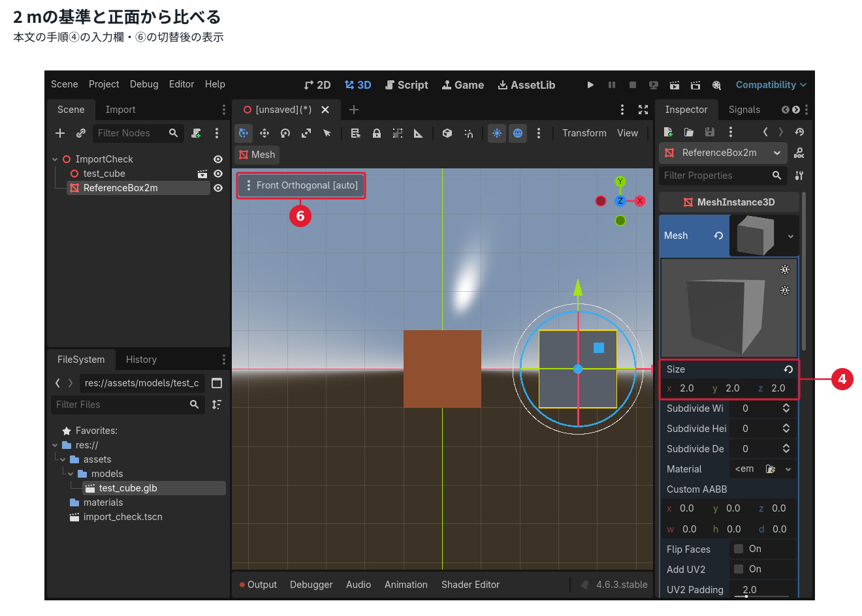
Task: Lock the selected node with the padlock icon
Action: click(377, 133)
